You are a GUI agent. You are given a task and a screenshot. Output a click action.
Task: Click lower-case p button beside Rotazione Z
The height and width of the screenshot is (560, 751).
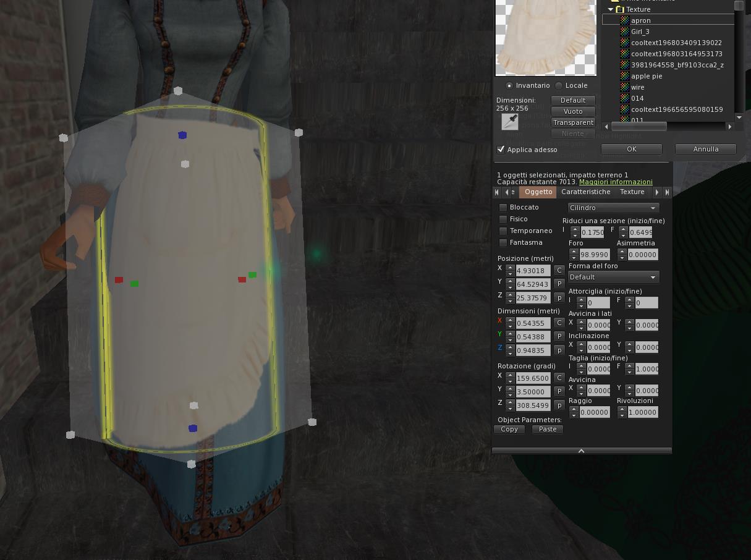pos(559,405)
